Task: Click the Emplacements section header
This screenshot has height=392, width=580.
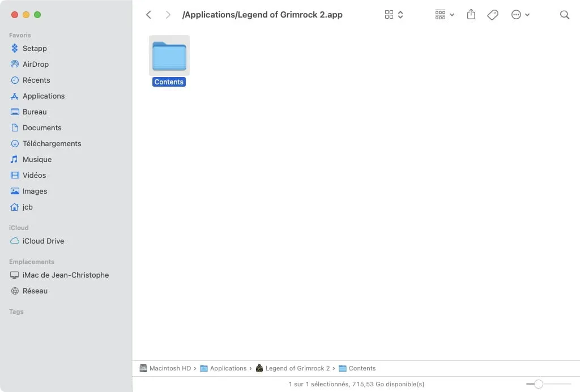Action: (x=32, y=262)
